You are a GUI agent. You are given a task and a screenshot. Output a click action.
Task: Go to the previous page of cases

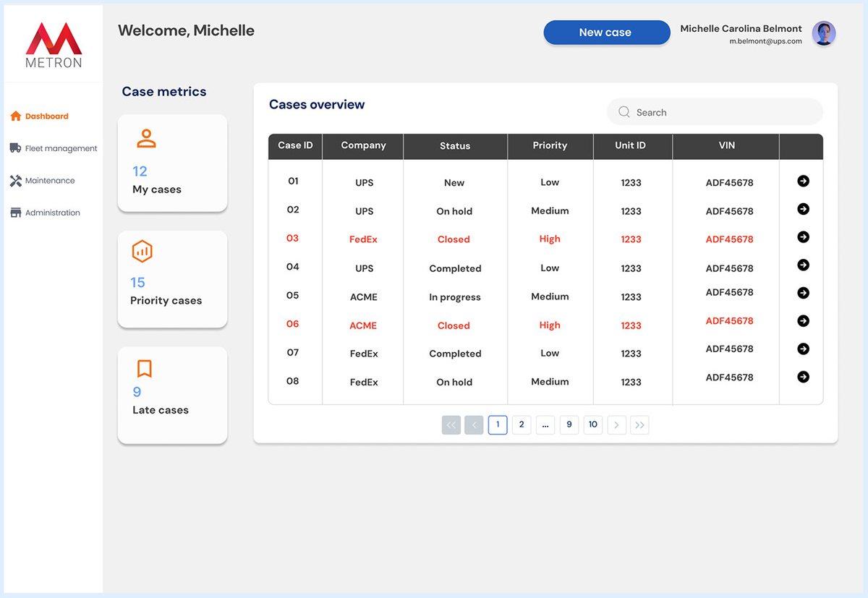point(474,425)
